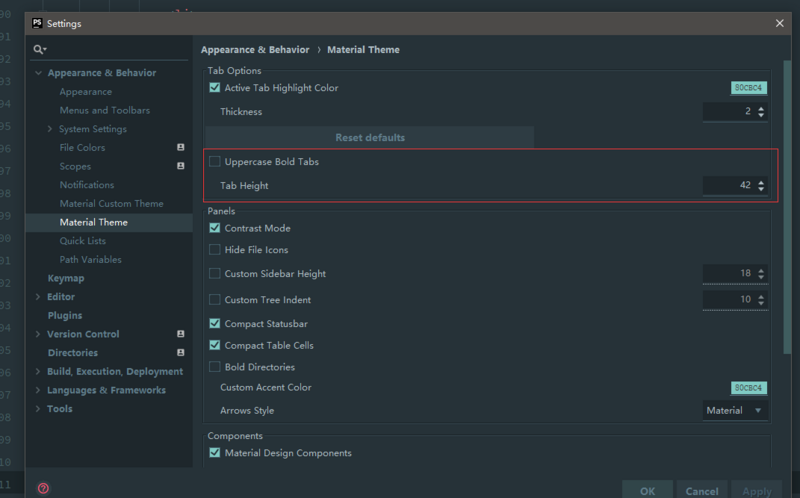Click the PhpStorm logo in title bar

(x=37, y=23)
